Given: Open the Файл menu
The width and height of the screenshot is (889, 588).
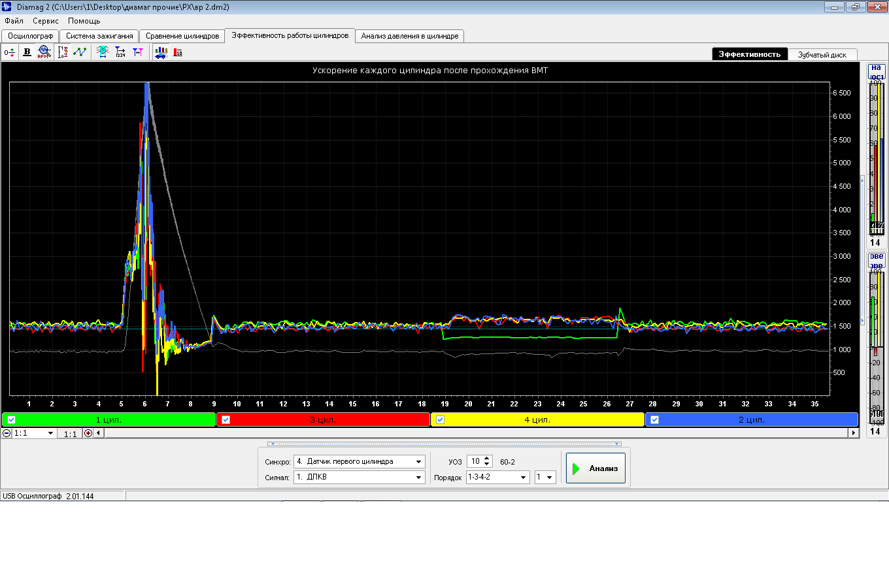Looking at the screenshot, I should [14, 21].
